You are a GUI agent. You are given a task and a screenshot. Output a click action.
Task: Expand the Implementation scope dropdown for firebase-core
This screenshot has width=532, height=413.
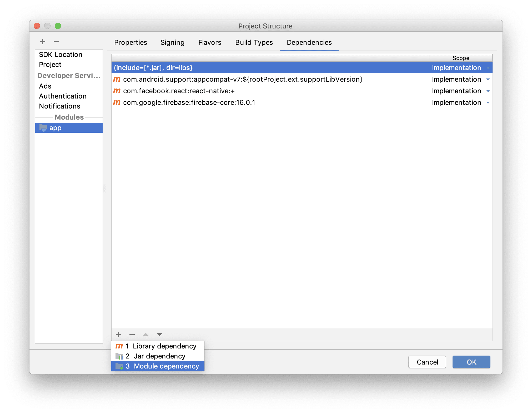pyautogui.click(x=487, y=102)
